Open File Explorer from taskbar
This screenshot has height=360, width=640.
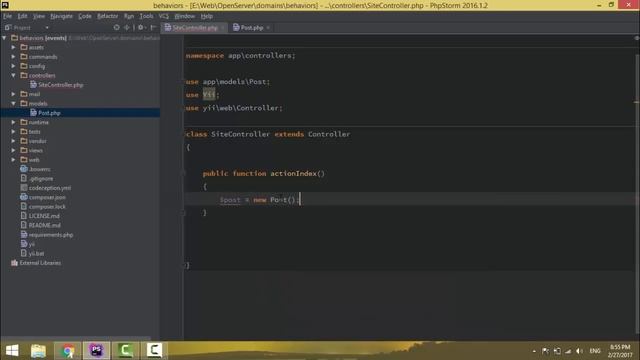38,351
